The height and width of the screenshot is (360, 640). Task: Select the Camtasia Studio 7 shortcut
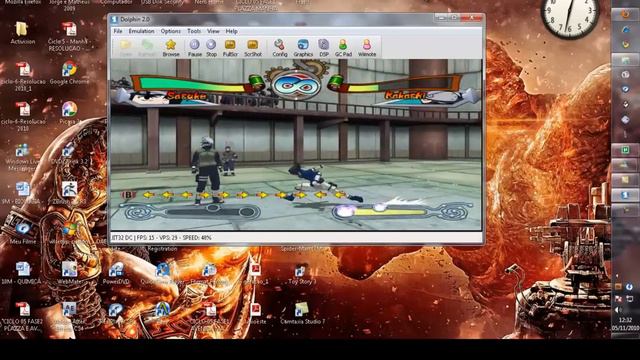(302, 313)
